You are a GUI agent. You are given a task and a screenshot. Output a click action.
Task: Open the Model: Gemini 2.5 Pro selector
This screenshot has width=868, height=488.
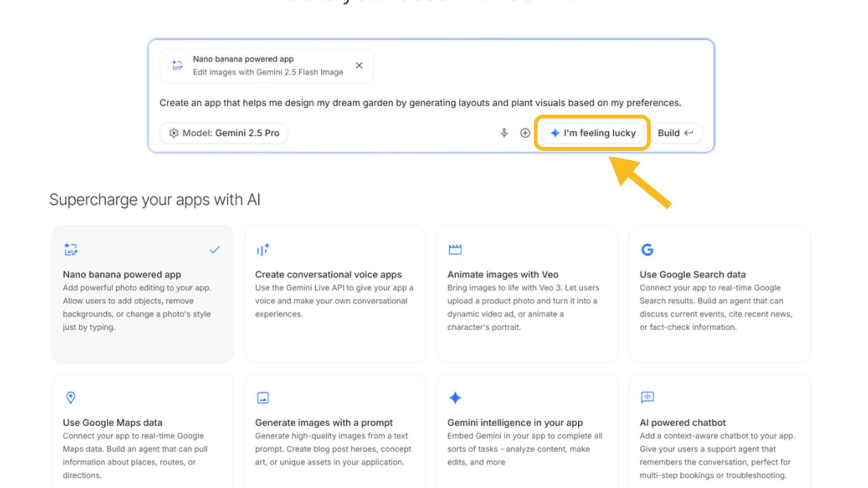[224, 133]
